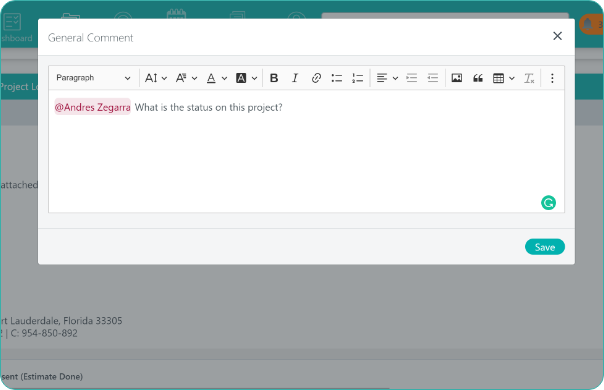
Task: Open the text alignment dropdown
Action: point(387,78)
